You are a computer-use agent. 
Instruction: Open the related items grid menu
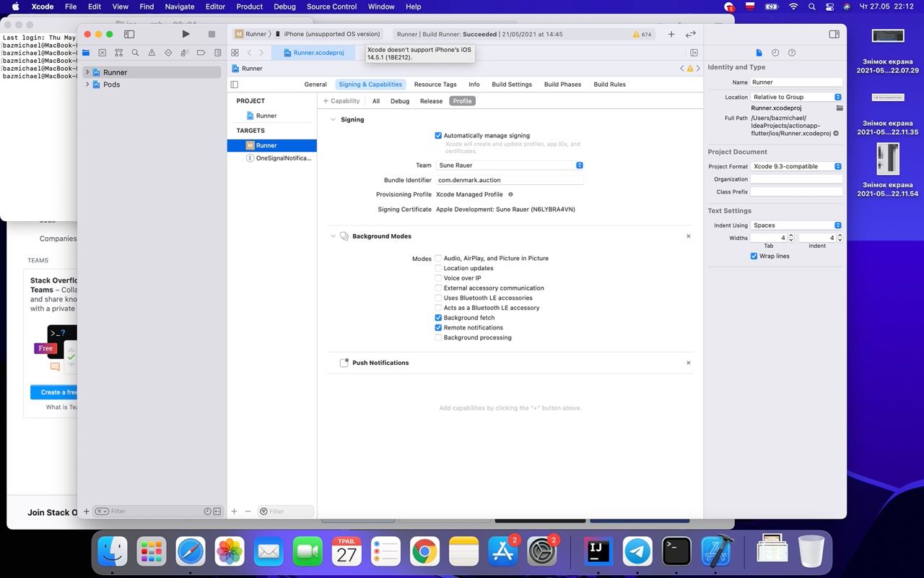pos(235,53)
